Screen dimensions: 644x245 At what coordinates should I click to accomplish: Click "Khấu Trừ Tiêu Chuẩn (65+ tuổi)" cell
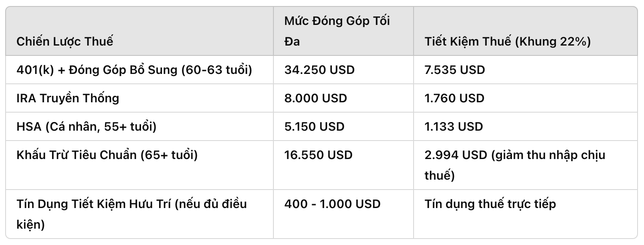point(107,155)
